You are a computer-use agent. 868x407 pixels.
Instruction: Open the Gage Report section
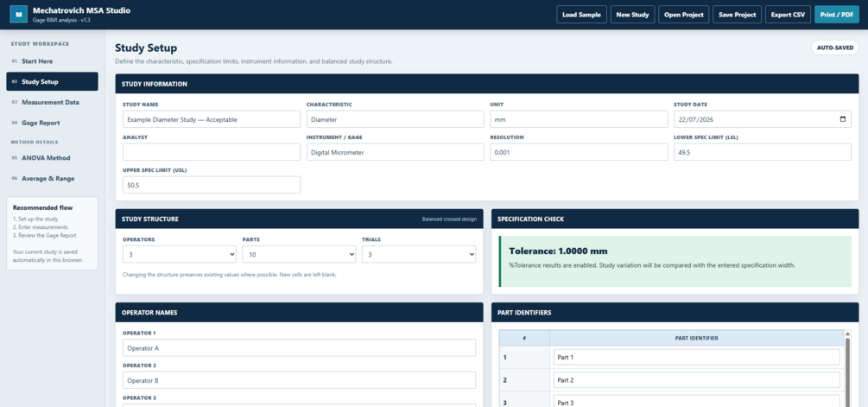tap(52, 123)
